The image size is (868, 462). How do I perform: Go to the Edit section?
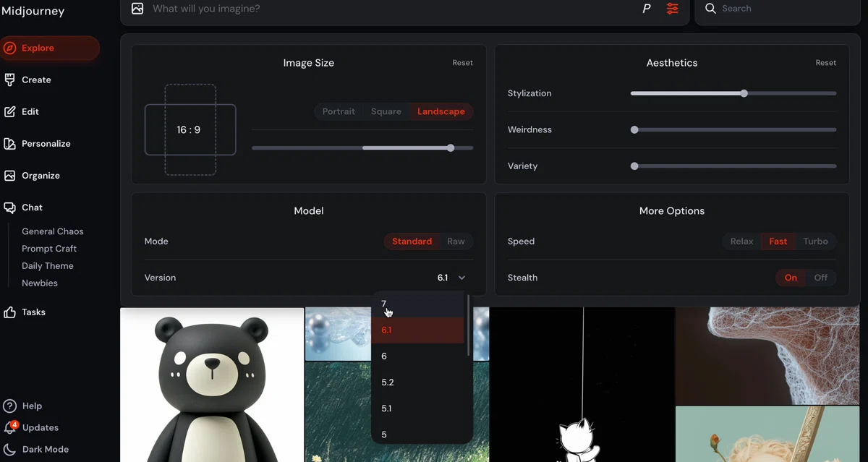pos(30,111)
